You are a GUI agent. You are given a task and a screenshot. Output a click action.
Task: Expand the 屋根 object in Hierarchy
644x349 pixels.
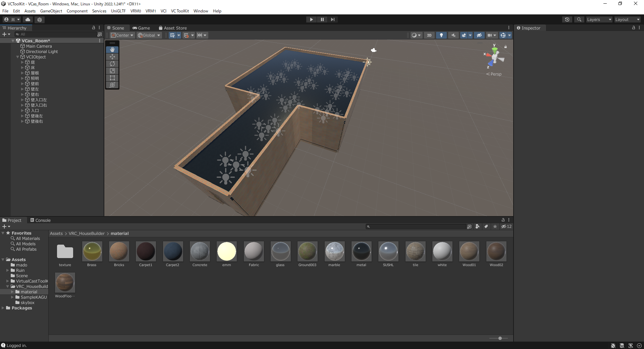(22, 73)
